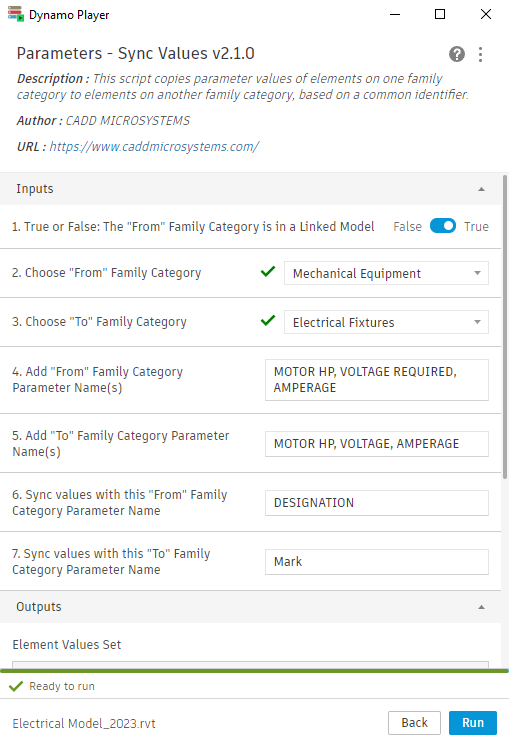Open the Electrical Fixtures category dropdown

tap(386, 322)
